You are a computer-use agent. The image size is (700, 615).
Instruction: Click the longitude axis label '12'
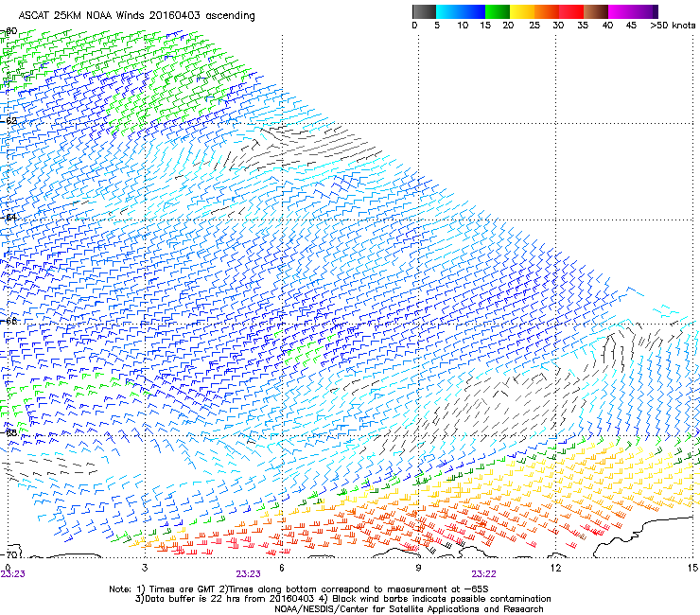click(x=555, y=568)
